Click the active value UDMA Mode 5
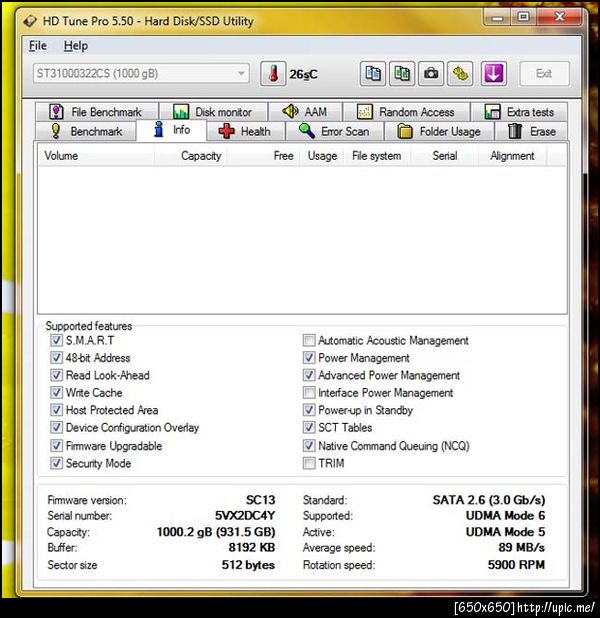Screen dimensions: 600x618 click(x=506, y=532)
